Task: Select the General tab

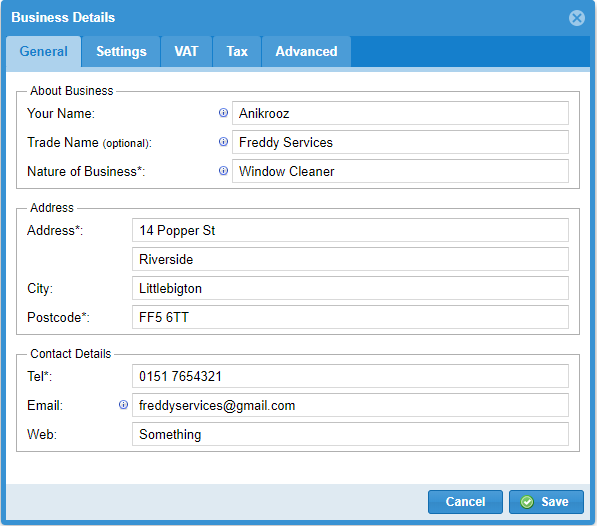Action: pos(43,51)
